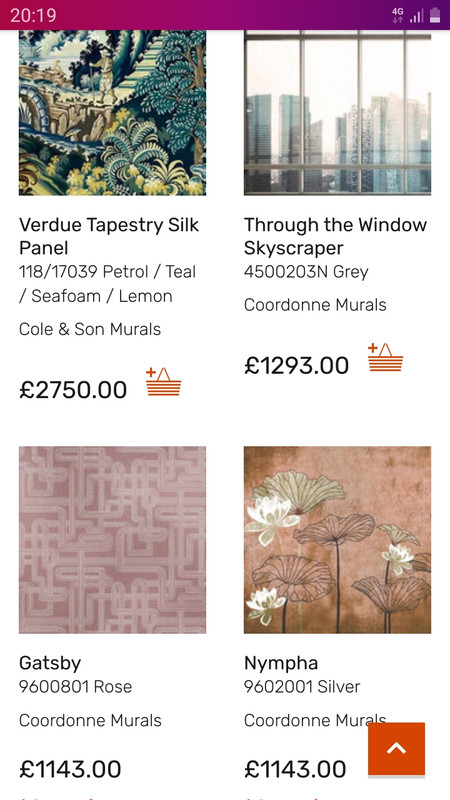Browse Cole & Son Murals brand
The width and height of the screenshot is (450, 800).
[x=90, y=329]
